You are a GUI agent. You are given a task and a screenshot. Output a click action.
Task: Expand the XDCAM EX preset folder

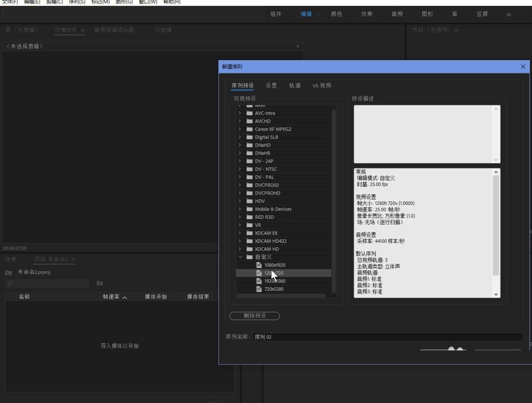point(240,233)
